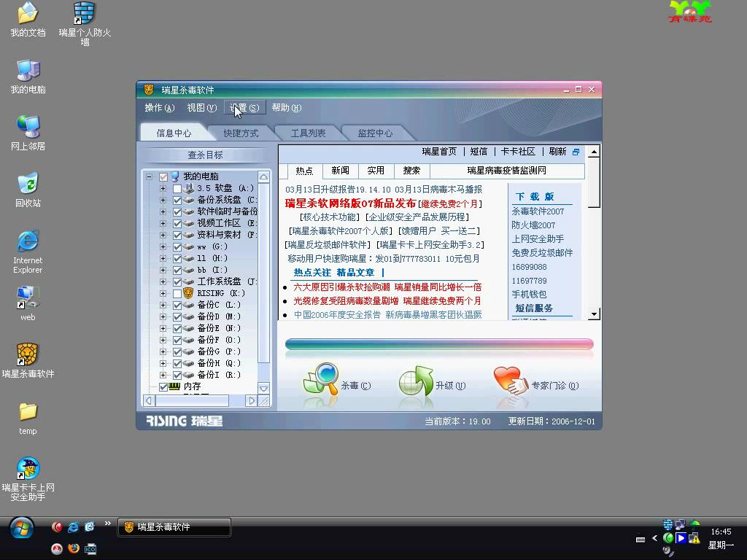The width and height of the screenshot is (747, 560).
Task: Open the 帮助(H) menu
Action: (286, 108)
